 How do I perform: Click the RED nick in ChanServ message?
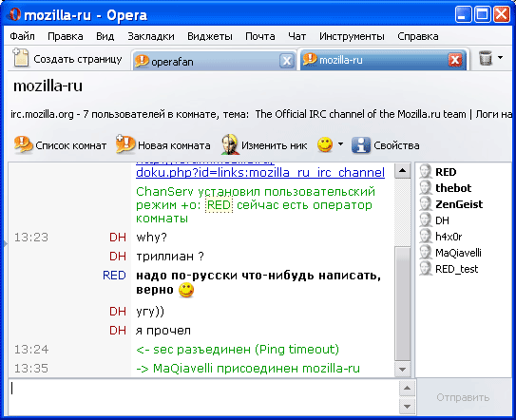coord(219,205)
